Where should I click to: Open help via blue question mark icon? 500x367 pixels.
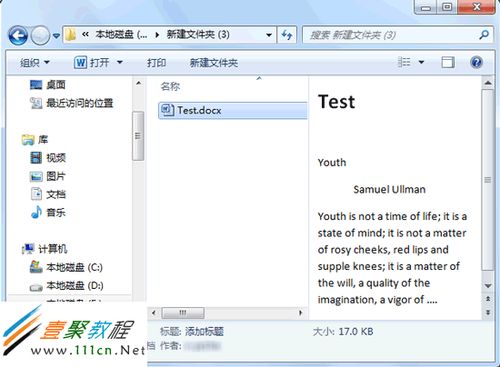coord(477,62)
